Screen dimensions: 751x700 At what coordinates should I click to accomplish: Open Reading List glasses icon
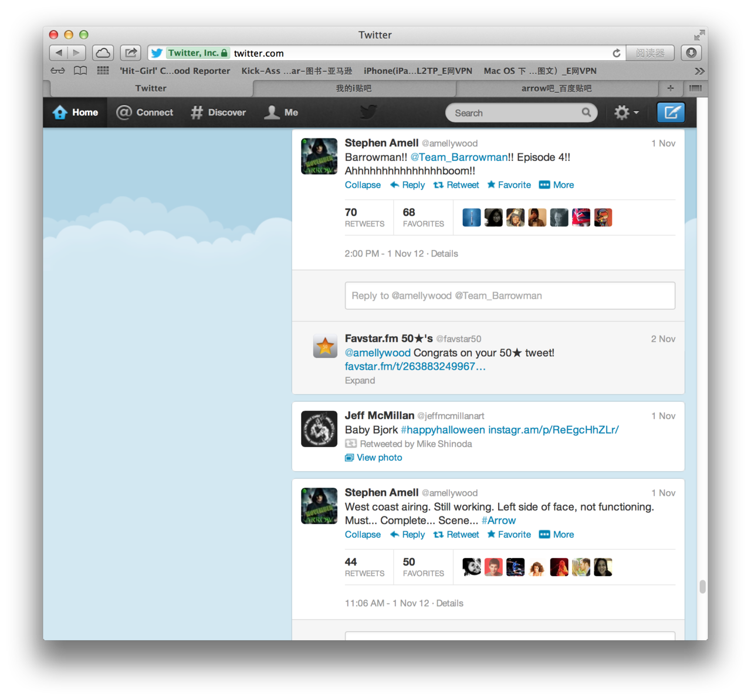click(x=57, y=71)
